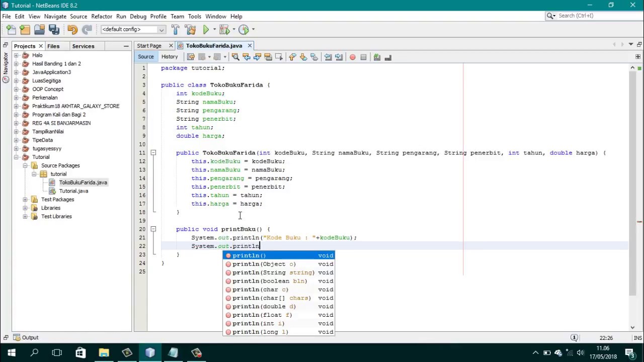Close the TokoBukuFarida.java tab
Image resolution: width=644 pixels, height=362 pixels.
(x=250, y=46)
